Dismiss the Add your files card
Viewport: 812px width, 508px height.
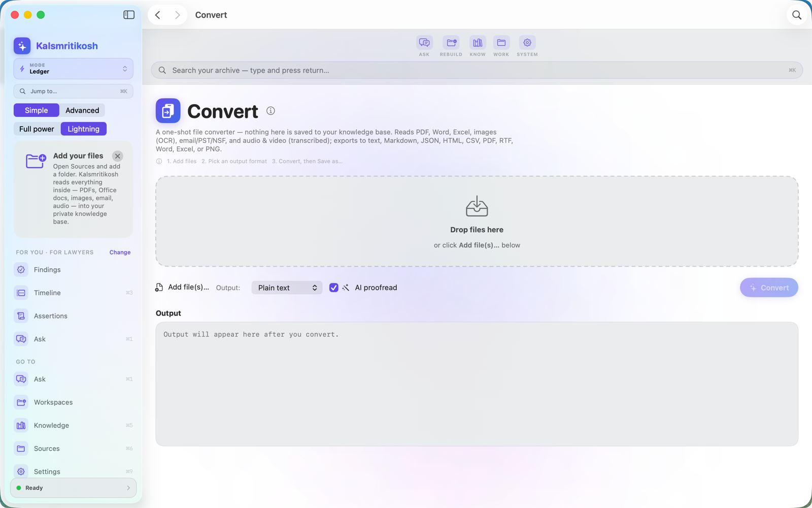117,156
